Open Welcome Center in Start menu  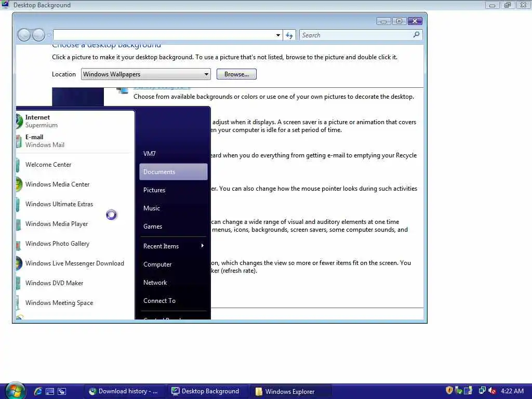click(x=73, y=165)
